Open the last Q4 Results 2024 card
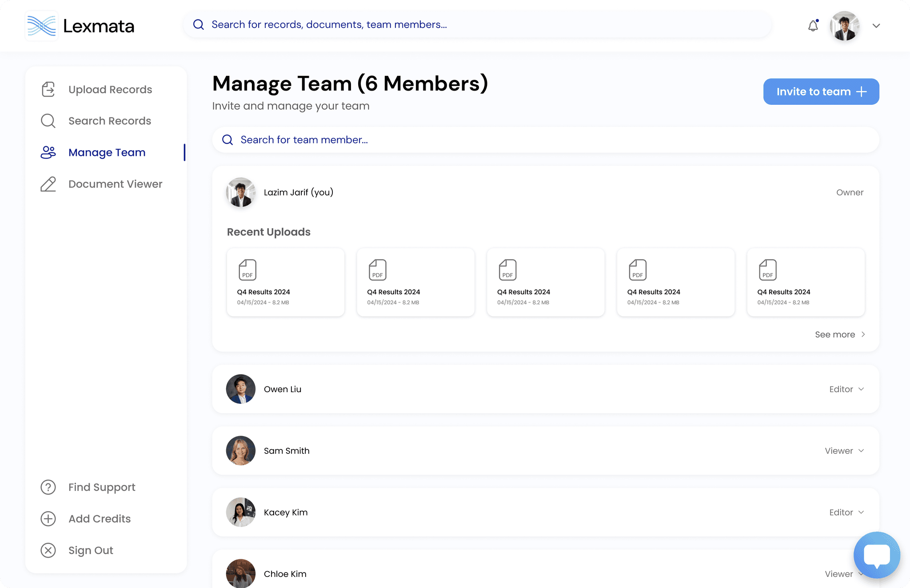The height and width of the screenshot is (588, 910). (x=806, y=282)
